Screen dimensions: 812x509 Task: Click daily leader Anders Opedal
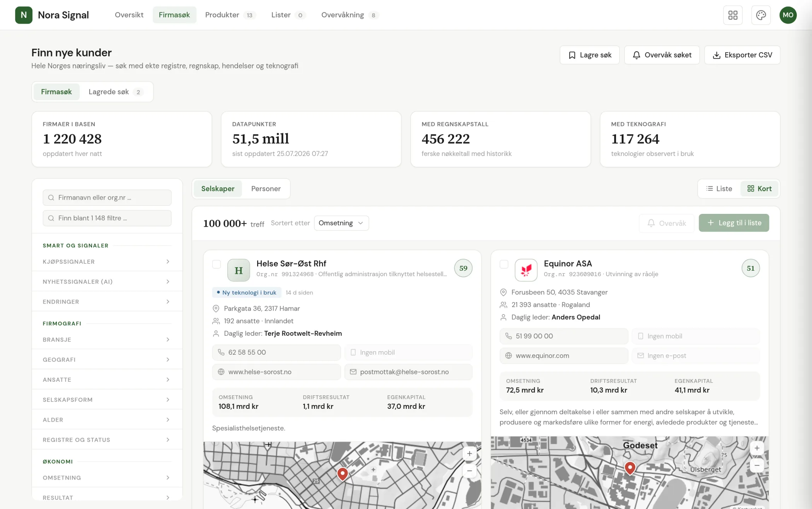pyautogui.click(x=576, y=317)
